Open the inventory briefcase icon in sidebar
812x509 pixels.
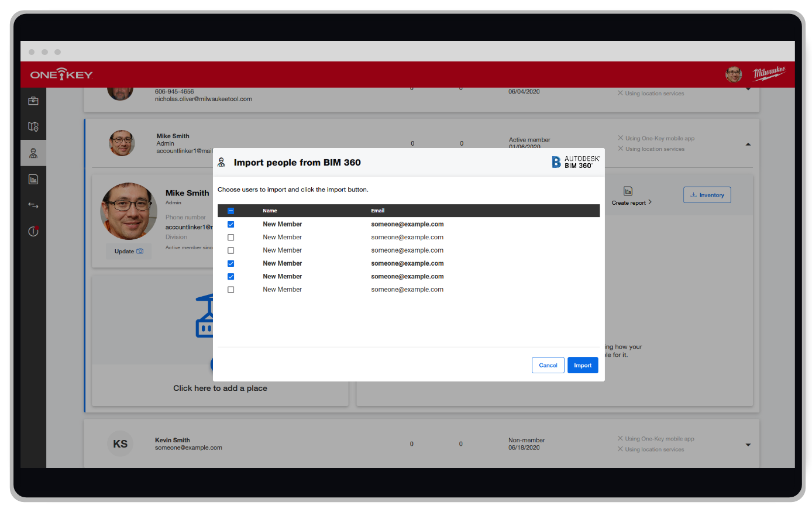(33, 101)
